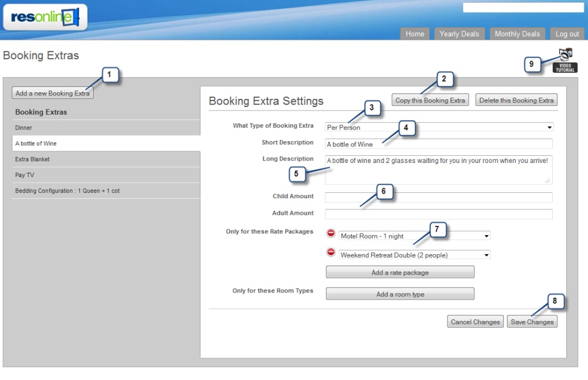Select Dinner in the Booking Extras list
Viewport: 588px width, 380px height.
pos(24,128)
